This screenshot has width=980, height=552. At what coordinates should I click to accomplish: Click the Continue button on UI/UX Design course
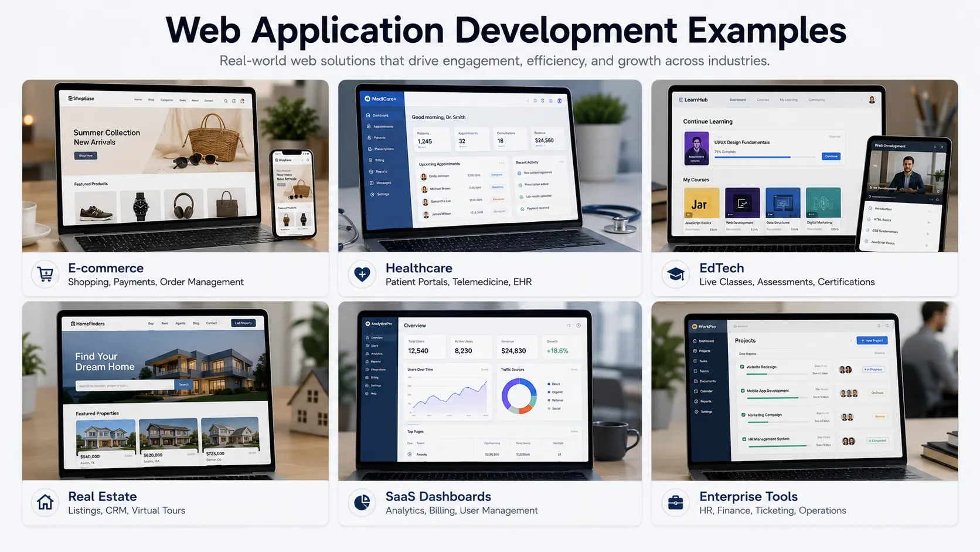click(x=831, y=156)
